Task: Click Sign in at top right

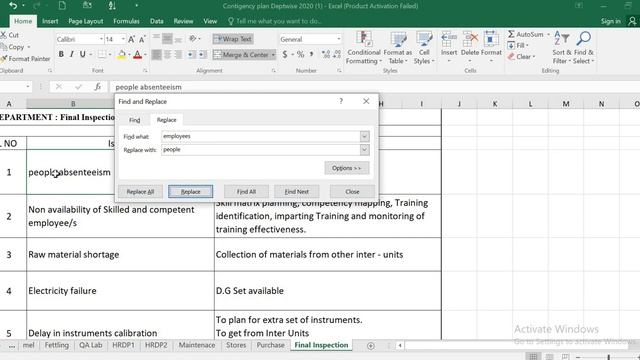Action: pyautogui.click(x=610, y=21)
